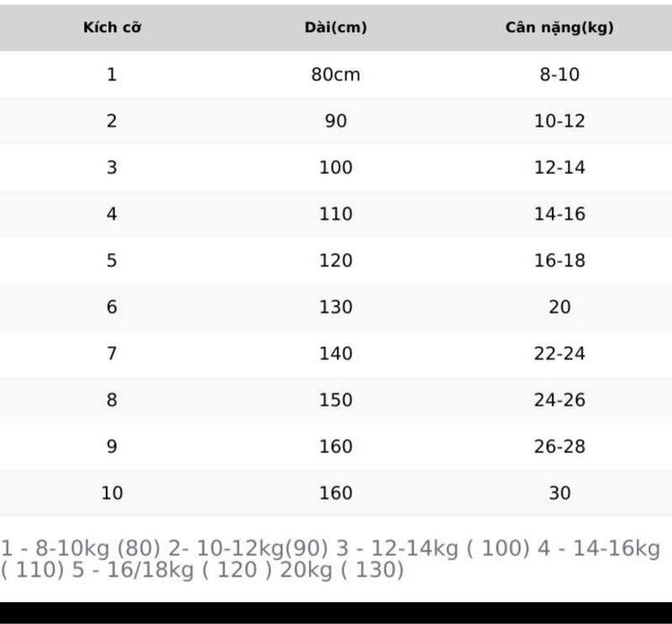
Task: Click size 10 in the size column
Action: point(112,493)
